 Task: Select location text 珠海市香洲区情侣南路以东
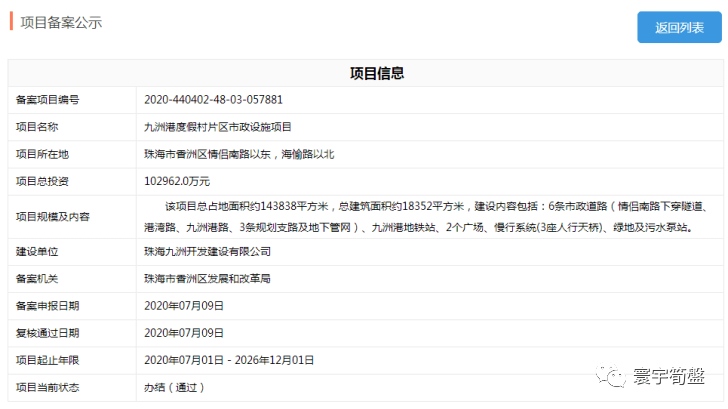(207, 154)
